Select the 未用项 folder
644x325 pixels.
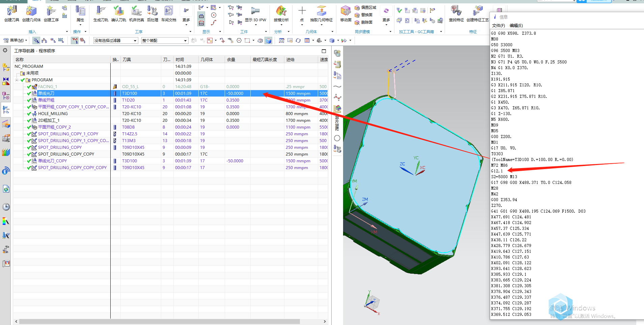[x=32, y=73]
